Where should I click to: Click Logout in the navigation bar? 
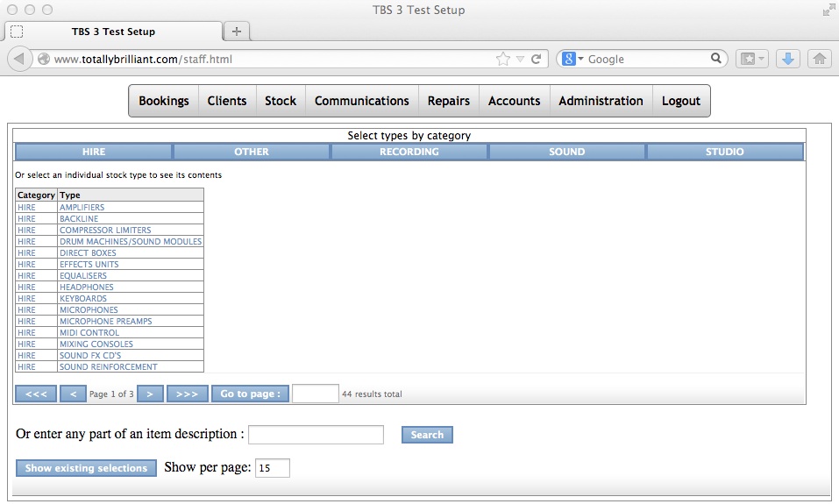coord(680,101)
